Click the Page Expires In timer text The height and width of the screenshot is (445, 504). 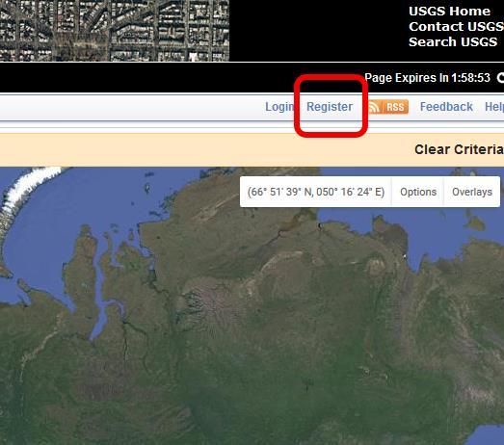tap(427, 78)
